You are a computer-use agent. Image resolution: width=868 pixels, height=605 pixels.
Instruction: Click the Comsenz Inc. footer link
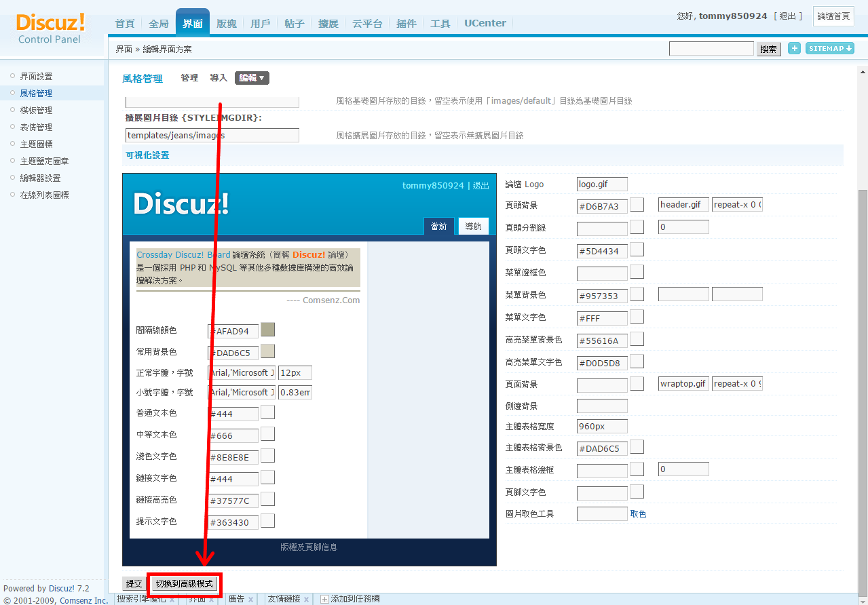[x=84, y=600]
